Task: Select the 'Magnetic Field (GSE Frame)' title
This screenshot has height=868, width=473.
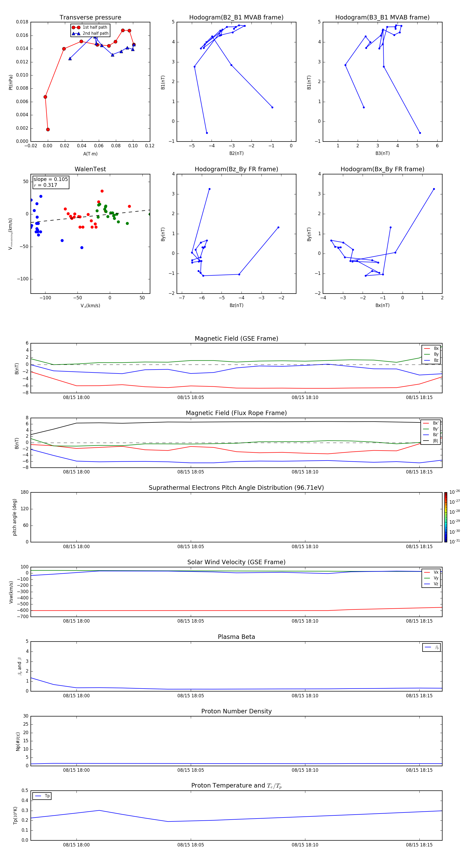Action: (236, 339)
